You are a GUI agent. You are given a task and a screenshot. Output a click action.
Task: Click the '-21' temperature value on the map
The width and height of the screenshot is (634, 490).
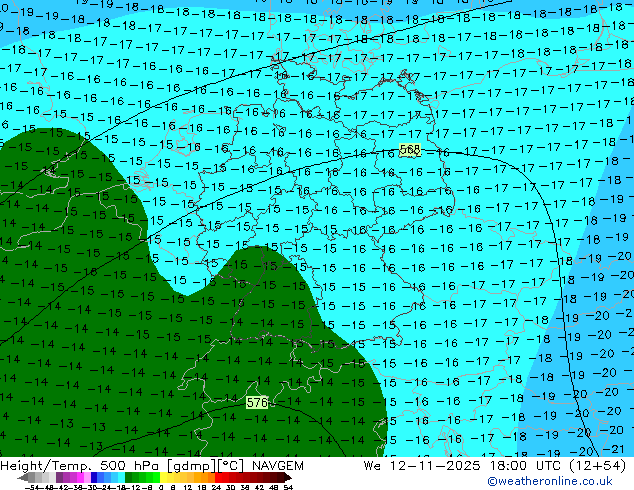(615, 449)
